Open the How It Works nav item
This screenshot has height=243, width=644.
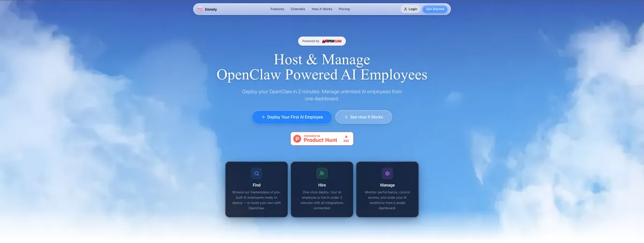pos(322,9)
